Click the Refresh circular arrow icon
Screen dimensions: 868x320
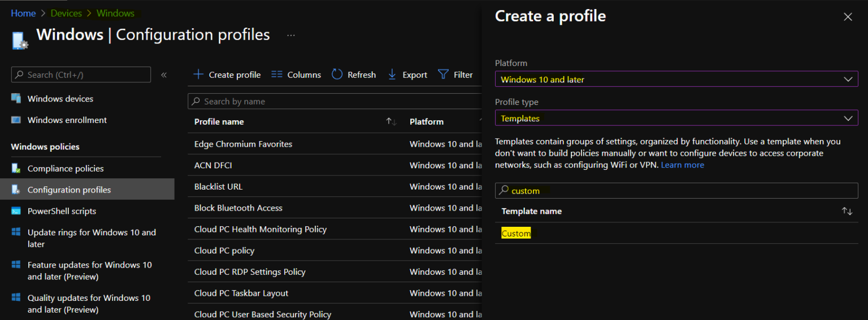pyautogui.click(x=337, y=74)
